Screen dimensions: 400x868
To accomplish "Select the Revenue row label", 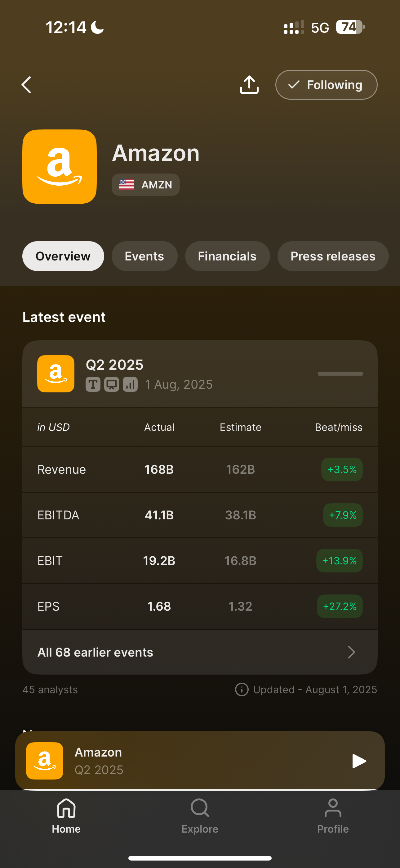I will [62, 469].
